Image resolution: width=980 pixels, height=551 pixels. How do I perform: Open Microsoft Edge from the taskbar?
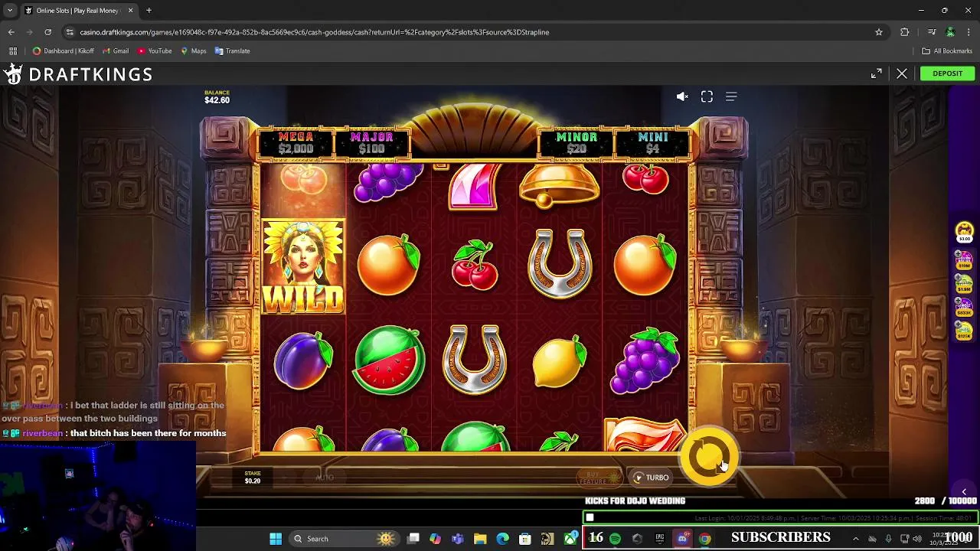click(x=502, y=539)
